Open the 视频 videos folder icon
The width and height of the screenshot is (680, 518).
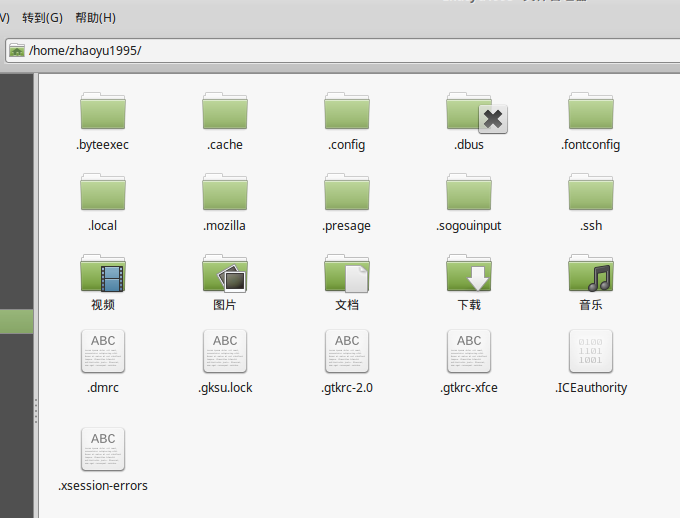(x=103, y=273)
